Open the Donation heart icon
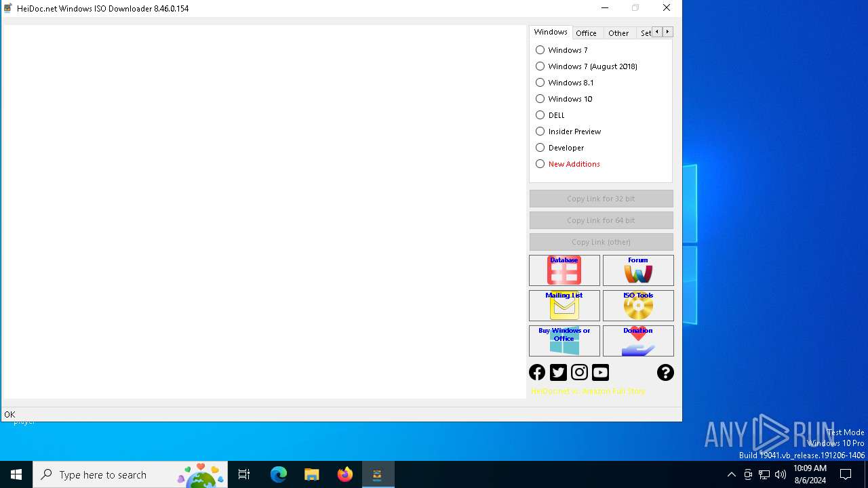 [638, 341]
